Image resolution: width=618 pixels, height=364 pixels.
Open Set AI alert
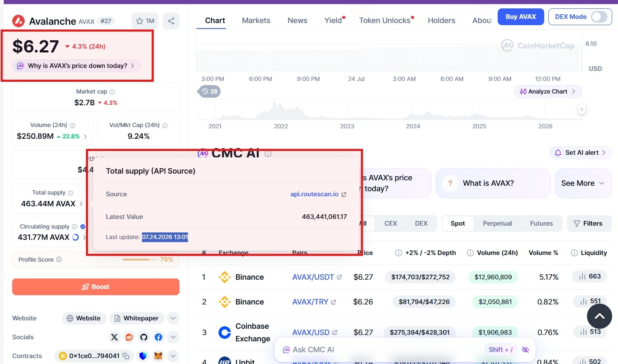click(x=581, y=153)
